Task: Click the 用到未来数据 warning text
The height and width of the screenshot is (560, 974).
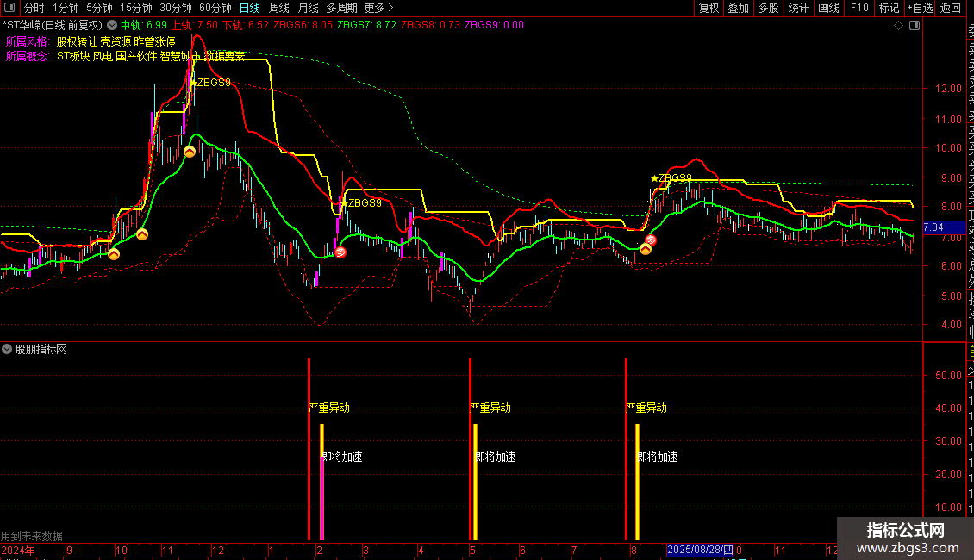Action: click(x=32, y=536)
